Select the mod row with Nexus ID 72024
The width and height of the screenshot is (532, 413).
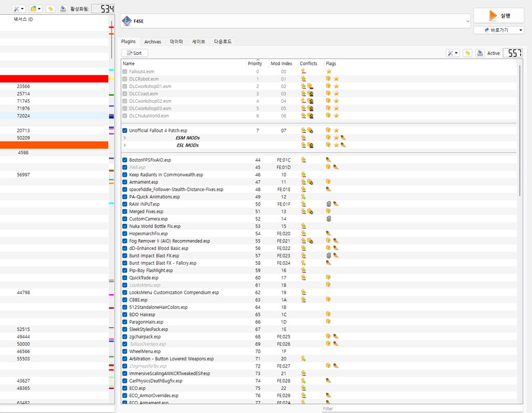pos(54,116)
